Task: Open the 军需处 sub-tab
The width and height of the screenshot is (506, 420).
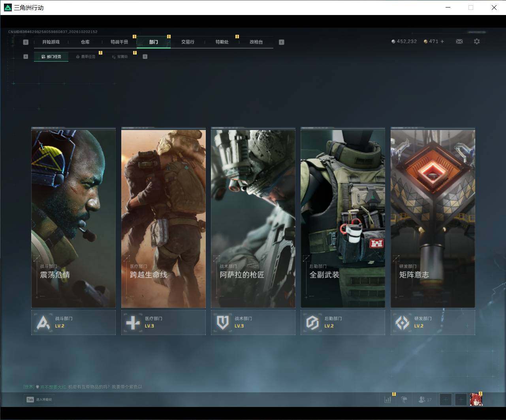Action: pos(120,57)
